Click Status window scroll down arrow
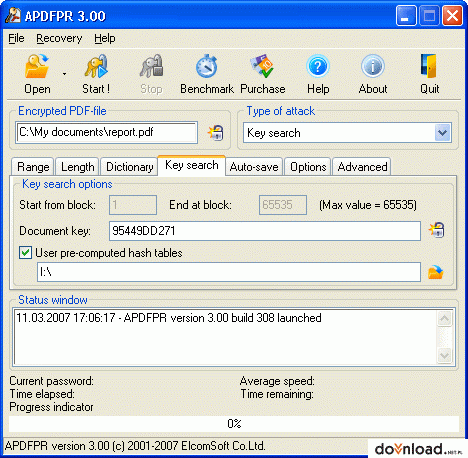 click(x=444, y=355)
